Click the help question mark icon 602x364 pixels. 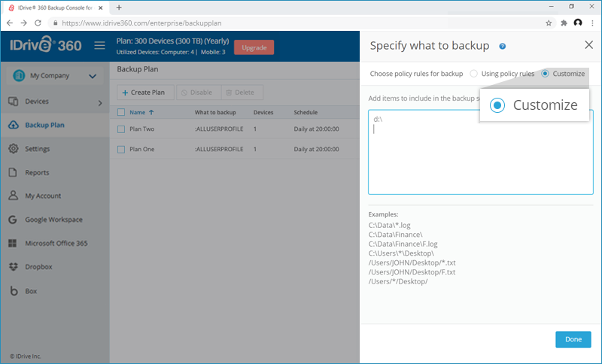pos(502,46)
